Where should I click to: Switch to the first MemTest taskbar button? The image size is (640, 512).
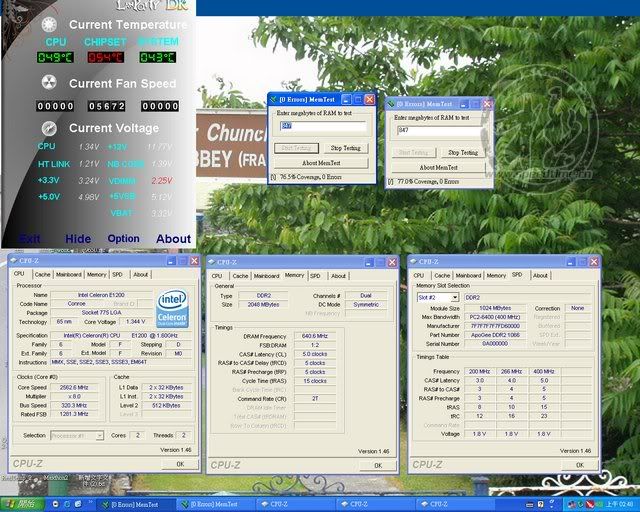coord(136,505)
